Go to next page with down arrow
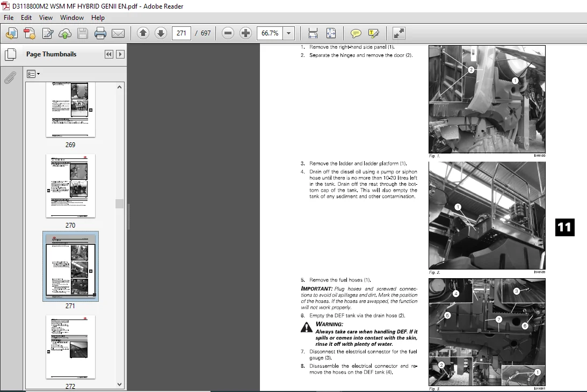The image size is (587, 392). tap(161, 33)
